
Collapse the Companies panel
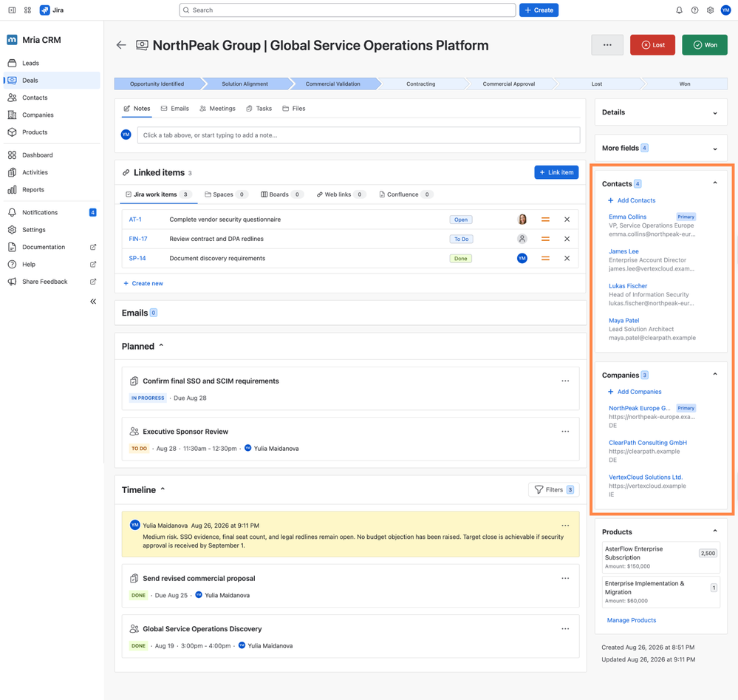click(715, 374)
